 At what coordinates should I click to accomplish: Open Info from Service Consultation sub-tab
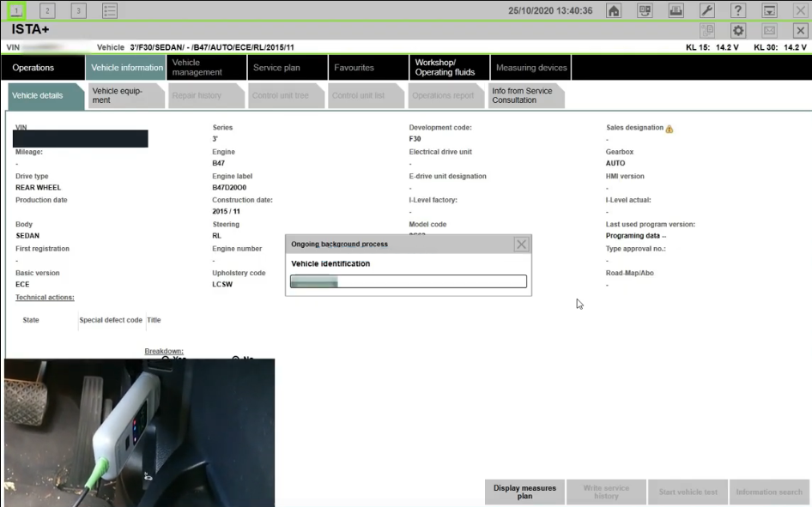[526, 96]
